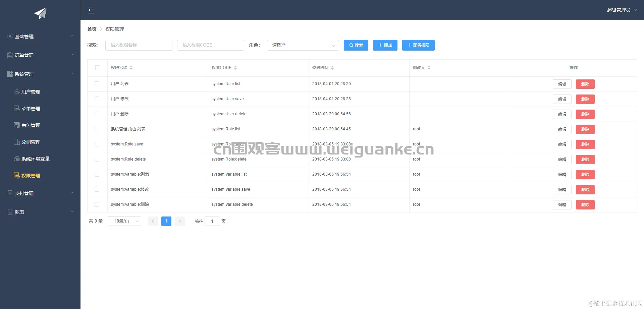Click the 配置权限 button
The image size is (644, 309).
418,45
